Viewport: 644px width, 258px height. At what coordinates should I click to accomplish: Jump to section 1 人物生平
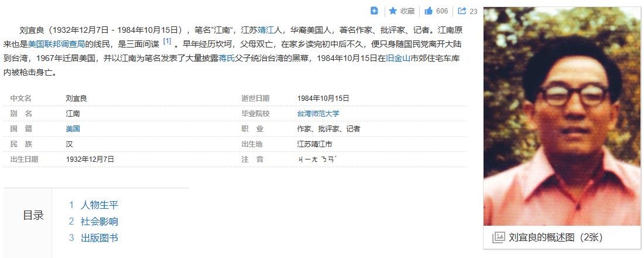click(x=99, y=205)
